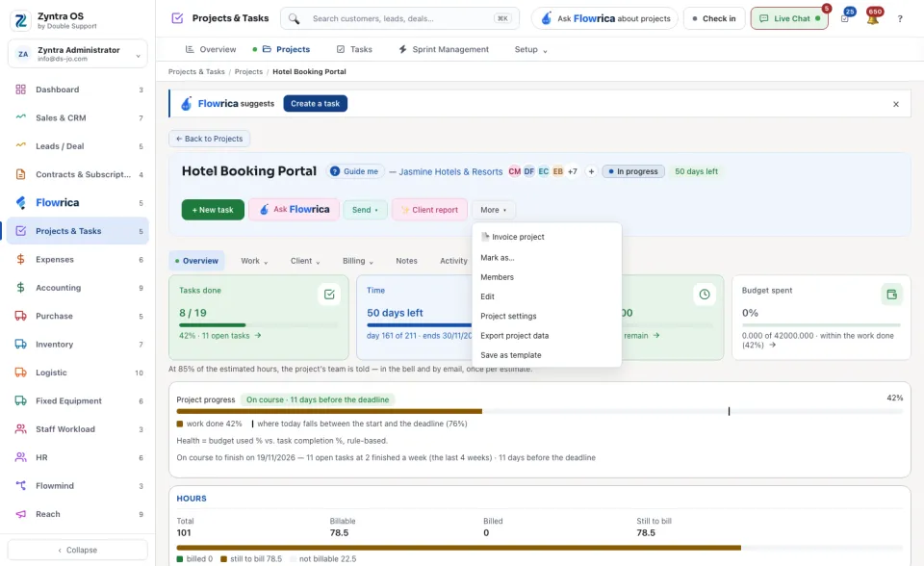This screenshot has width=924, height=566.
Task: Switch to the Tasks top tab
Action: point(354,49)
